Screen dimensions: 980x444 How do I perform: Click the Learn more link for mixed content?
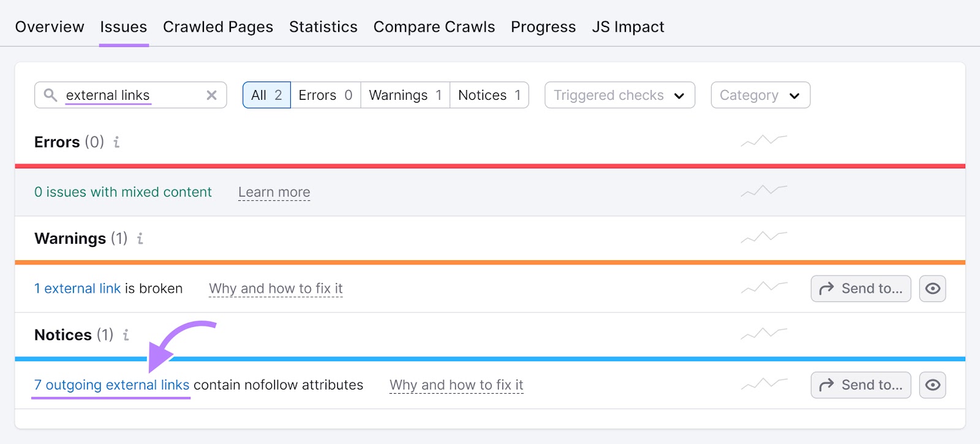point(274,192)
